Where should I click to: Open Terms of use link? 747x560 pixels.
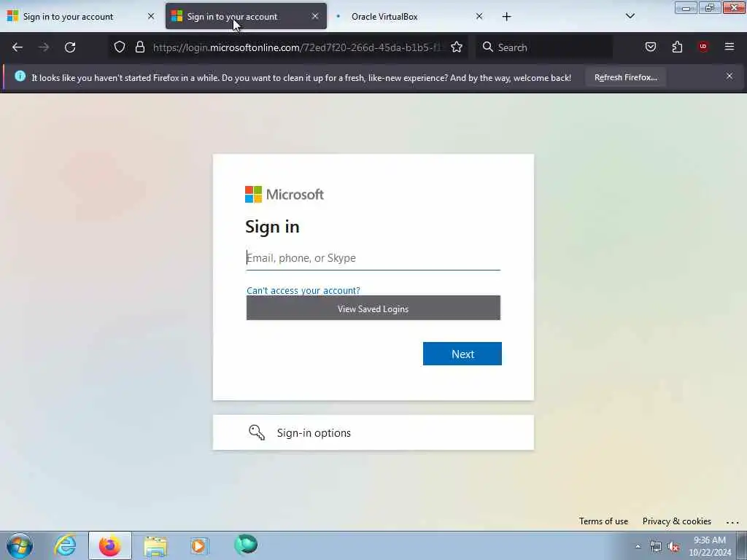(x=603, y=521)
